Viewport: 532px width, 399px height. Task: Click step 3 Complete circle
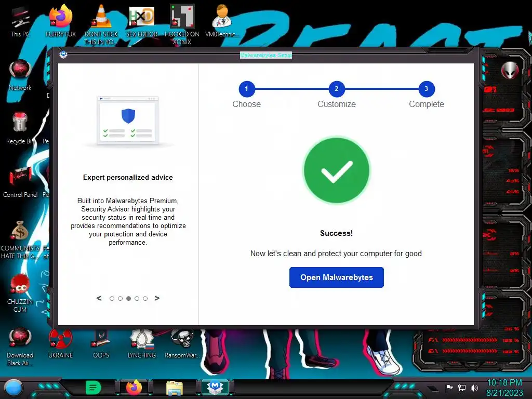coord(427,89)
